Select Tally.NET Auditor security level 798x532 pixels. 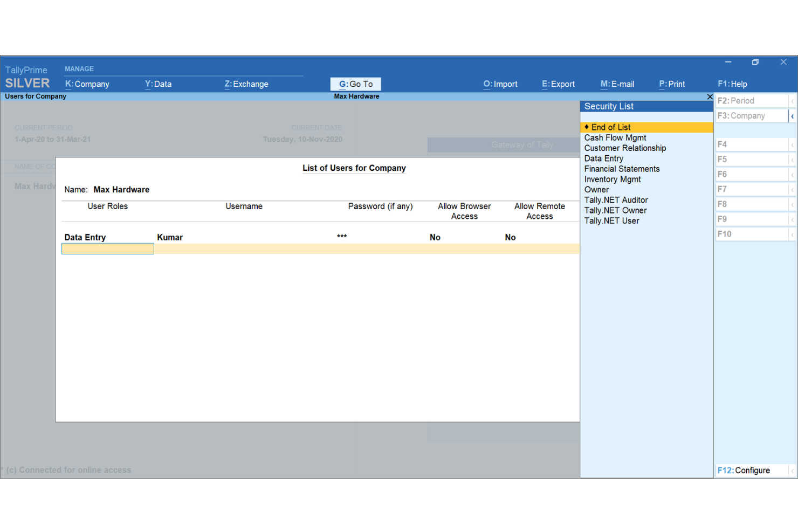coord(616,200)
